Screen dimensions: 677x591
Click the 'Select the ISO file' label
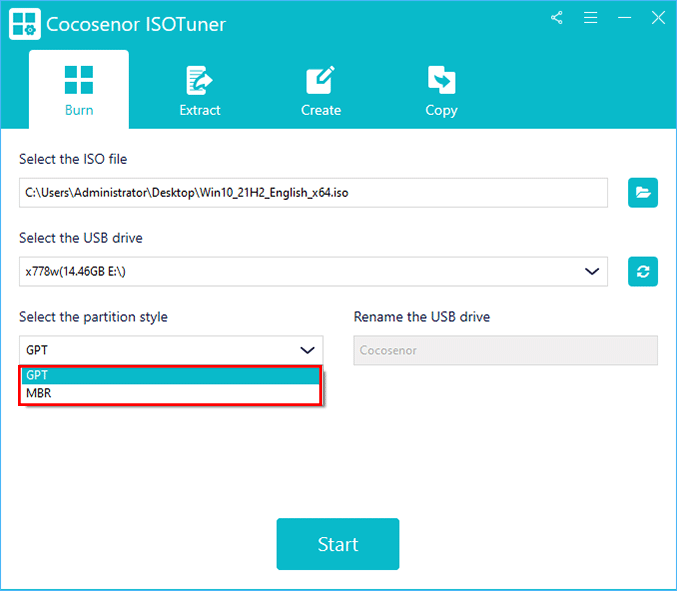coord(73,159)
